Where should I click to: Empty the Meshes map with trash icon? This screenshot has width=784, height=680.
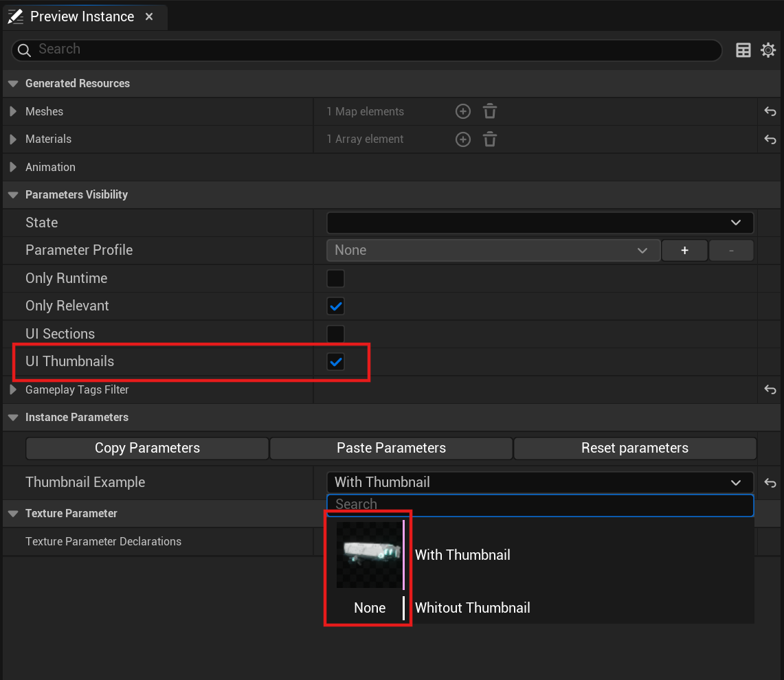click(490, 111)
